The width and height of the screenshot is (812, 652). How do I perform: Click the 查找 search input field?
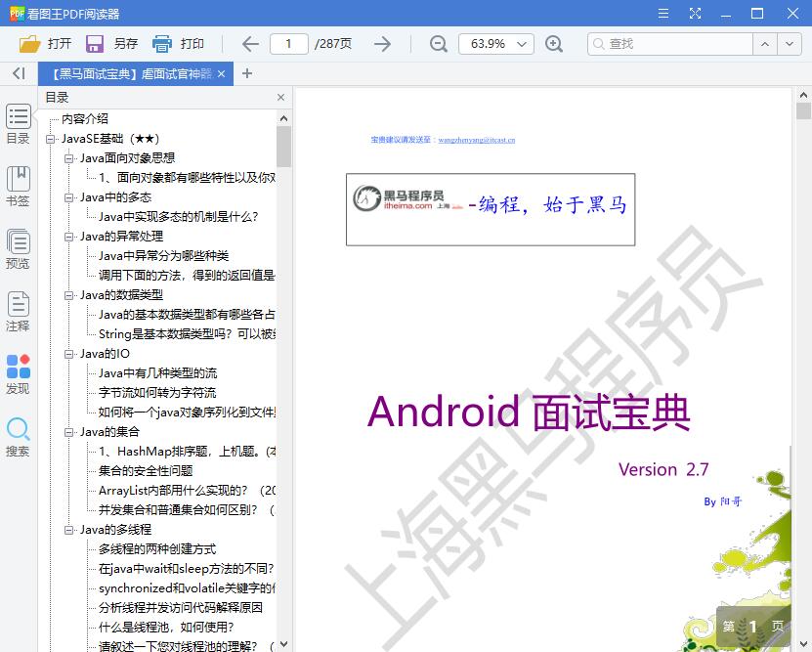670,44
